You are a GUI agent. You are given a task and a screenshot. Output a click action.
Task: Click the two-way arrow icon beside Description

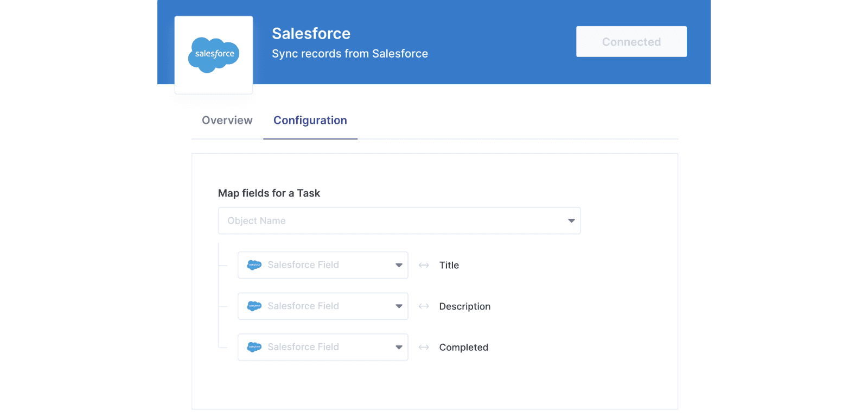(424, 306)
